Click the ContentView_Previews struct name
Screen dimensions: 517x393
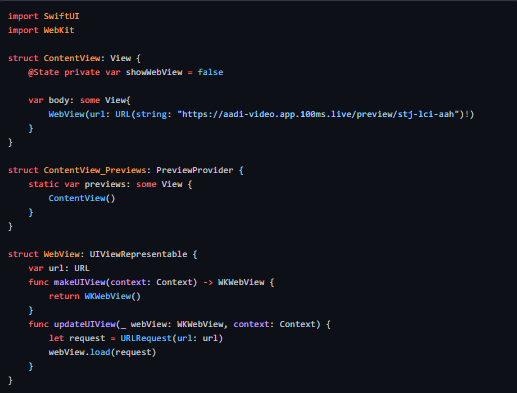95,170
